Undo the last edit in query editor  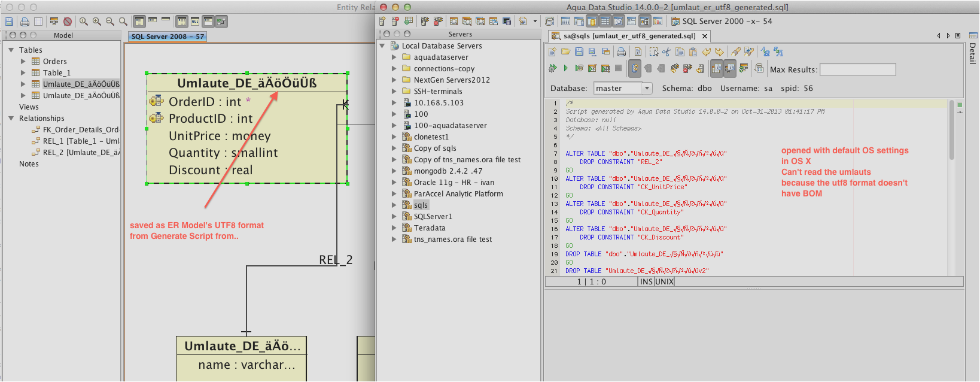coord(706,52)
